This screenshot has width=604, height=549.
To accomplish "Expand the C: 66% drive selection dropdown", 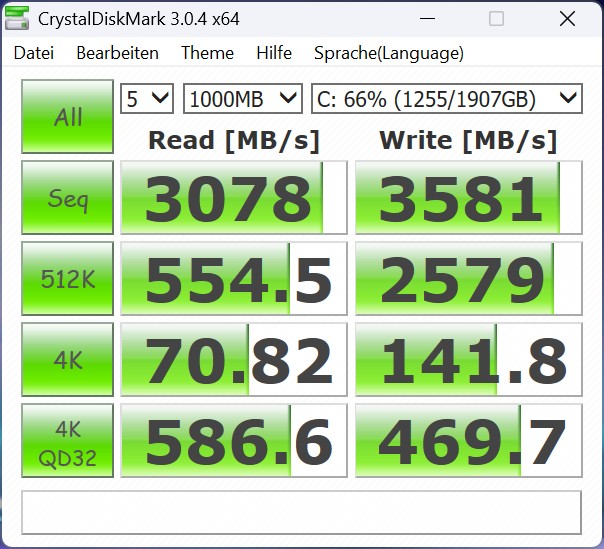I will [x=447, y=99].
